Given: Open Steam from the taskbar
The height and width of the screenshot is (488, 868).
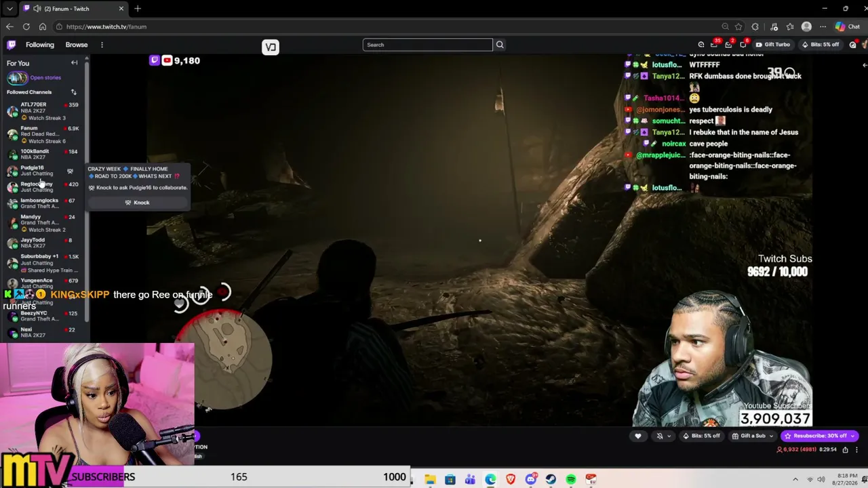Looking at the screenshot, I should pos(551,480).
